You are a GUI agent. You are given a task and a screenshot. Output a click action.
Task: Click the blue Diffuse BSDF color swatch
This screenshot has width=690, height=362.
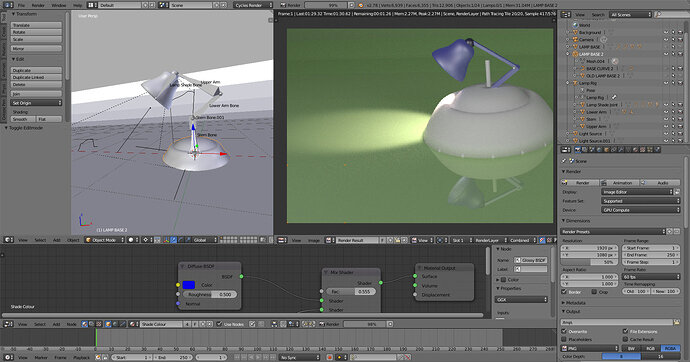pyautogui.click(x=188, y=285)
